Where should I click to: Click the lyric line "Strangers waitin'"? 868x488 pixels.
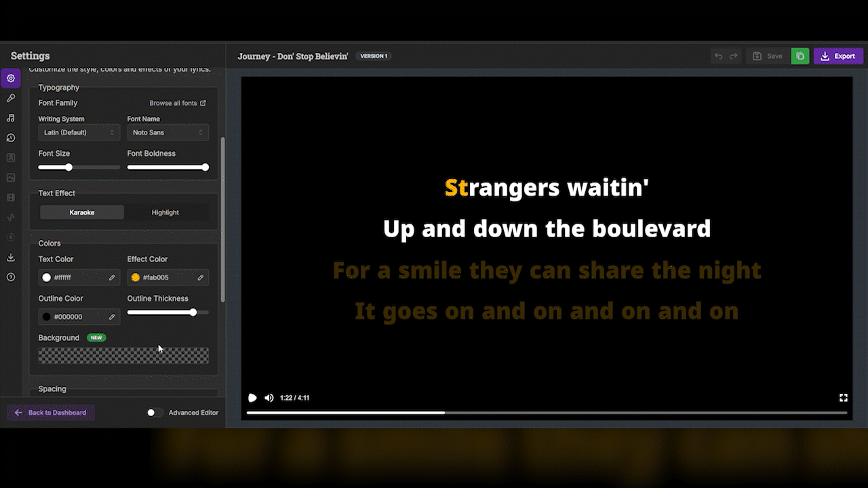(547, 187)
